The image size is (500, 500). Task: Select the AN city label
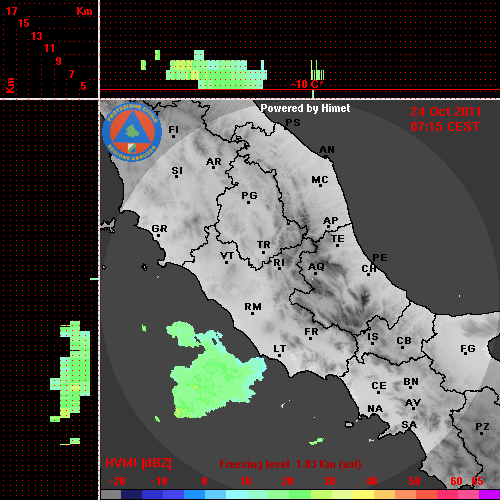(327, 150)
